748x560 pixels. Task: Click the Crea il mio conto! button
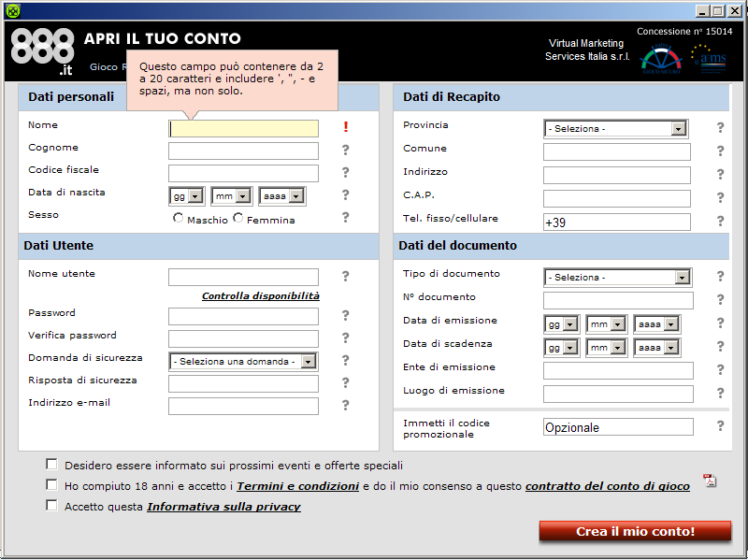point(635,531)
